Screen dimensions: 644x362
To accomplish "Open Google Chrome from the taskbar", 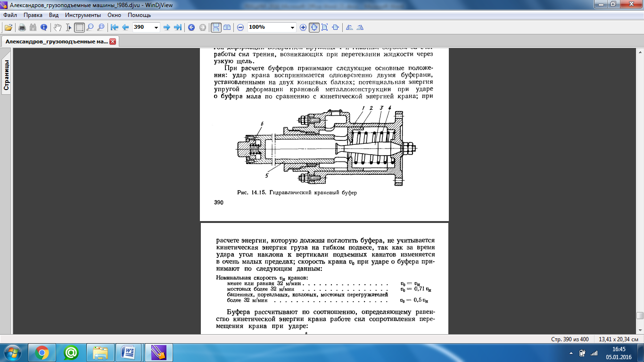I will (x=42, y=352).
